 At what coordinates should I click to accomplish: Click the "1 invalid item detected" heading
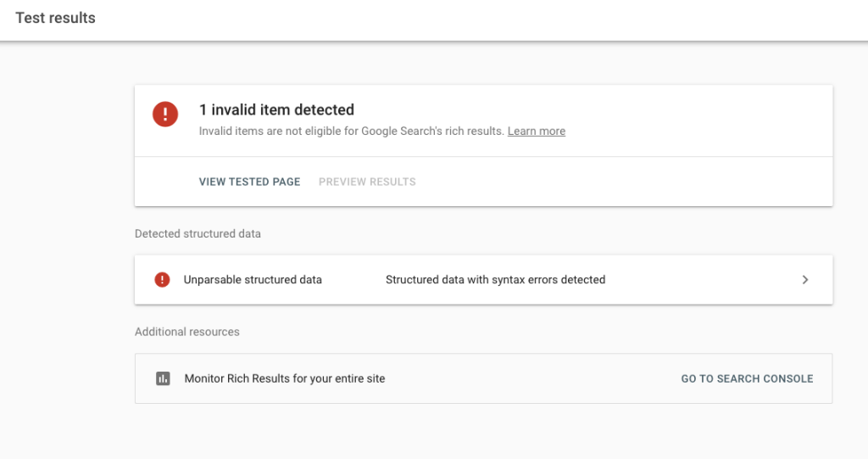point(276,109)
